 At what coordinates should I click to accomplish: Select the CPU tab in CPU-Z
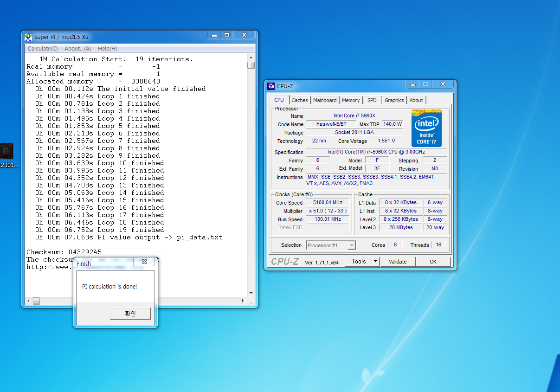(x=279, y=100)
